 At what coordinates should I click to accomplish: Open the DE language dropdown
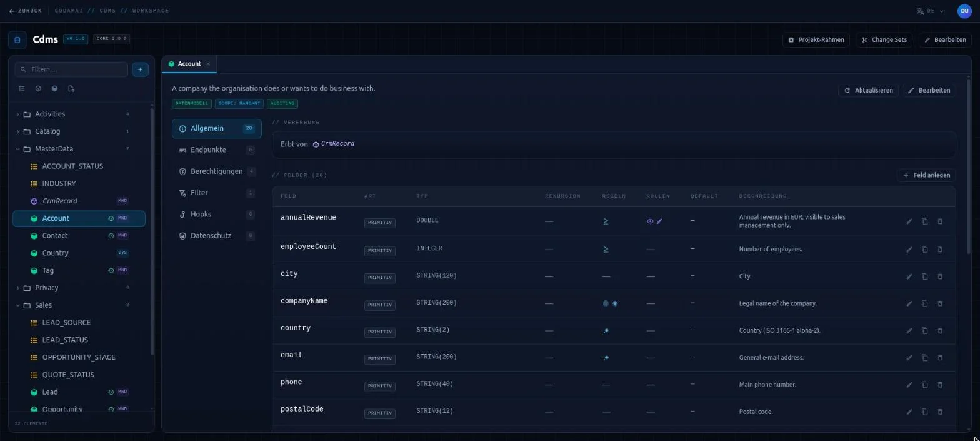click(x=930, y=11)
